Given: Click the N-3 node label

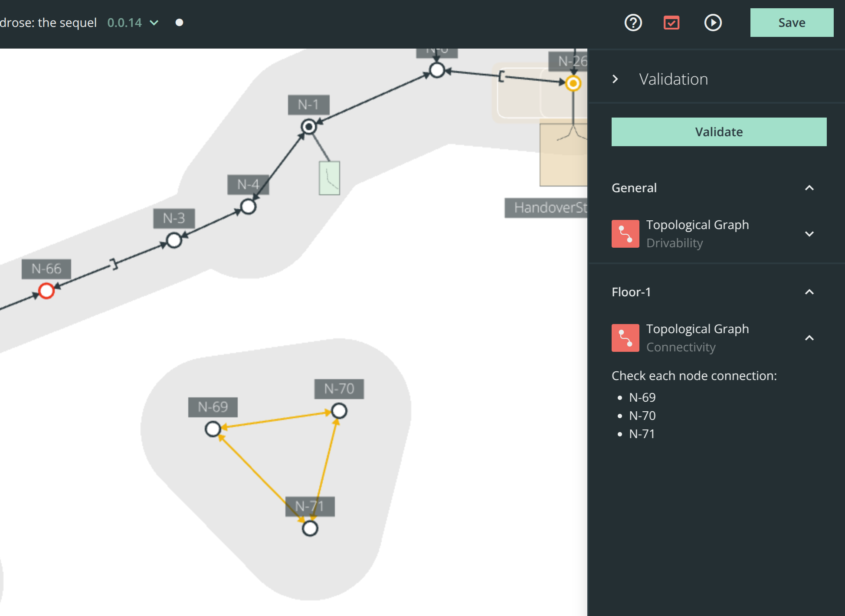Looking at the screenshot, I should point(174,218).
